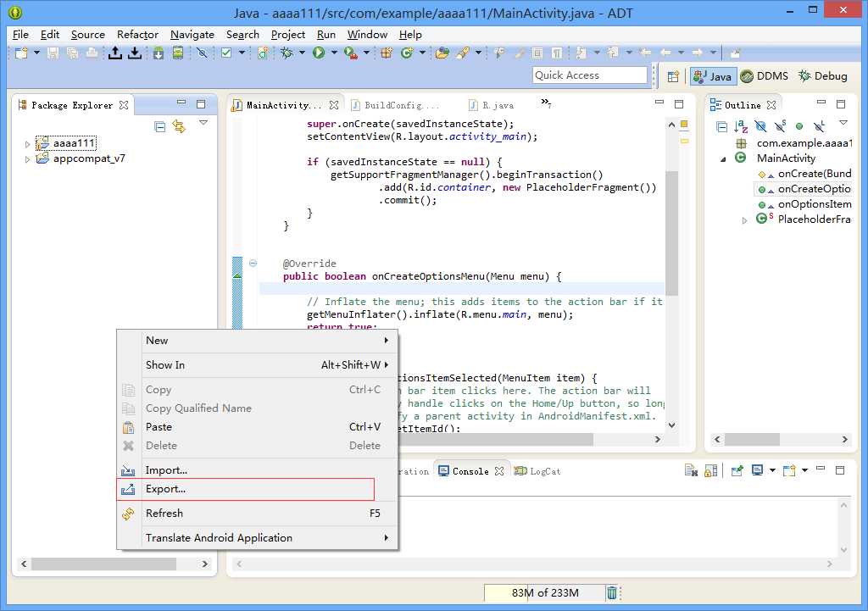Switch to the Java perspective
This screenshot has height=611, width=868.
pyautogui.click(x=713, y=76)
